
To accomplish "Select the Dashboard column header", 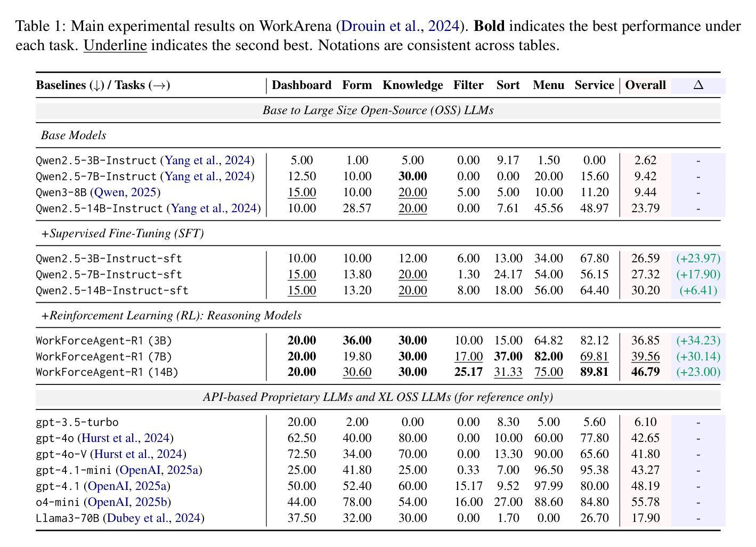I will (302, 85).
